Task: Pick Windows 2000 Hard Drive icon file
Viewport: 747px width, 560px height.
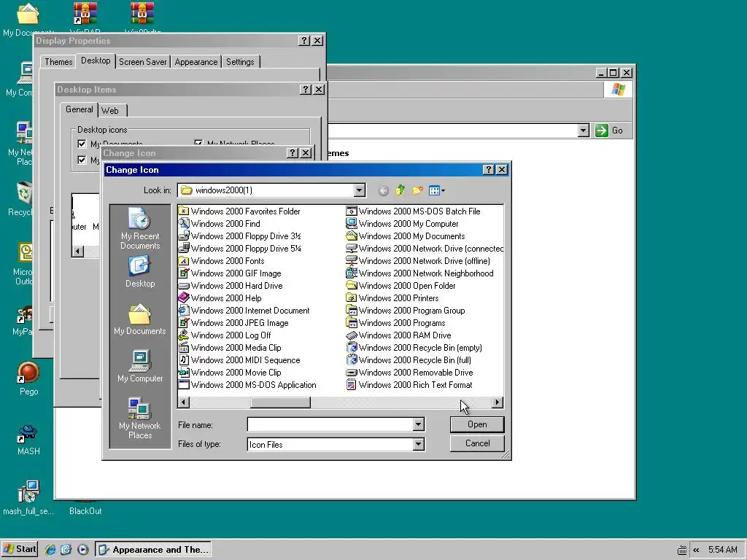Action: [x=231, y=285]
